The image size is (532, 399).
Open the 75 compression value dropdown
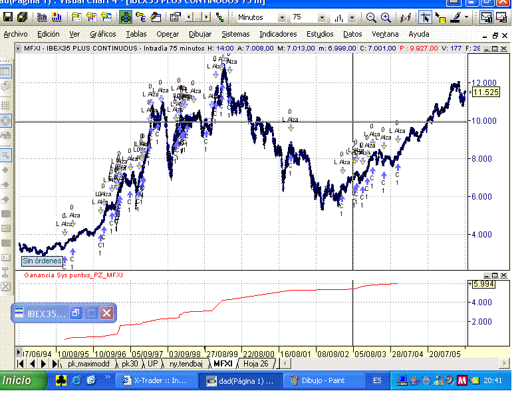[322, 17]
